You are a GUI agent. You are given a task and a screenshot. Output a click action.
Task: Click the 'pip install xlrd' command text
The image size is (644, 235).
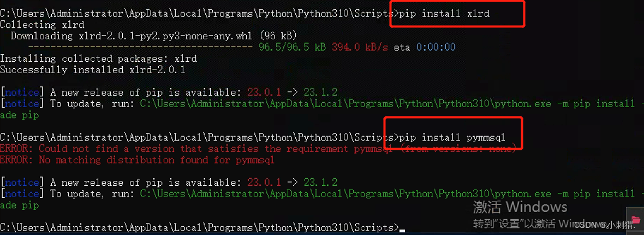click(444, 14)
